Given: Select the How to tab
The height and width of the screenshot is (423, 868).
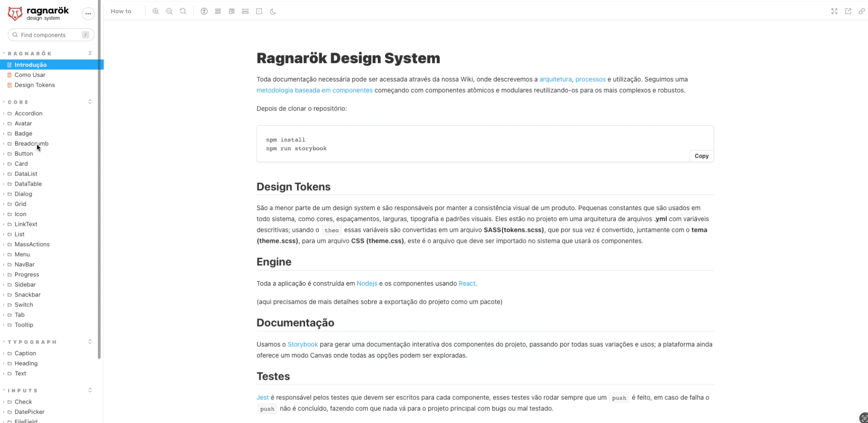Looking at the screenshot, I should pos(121,12).
